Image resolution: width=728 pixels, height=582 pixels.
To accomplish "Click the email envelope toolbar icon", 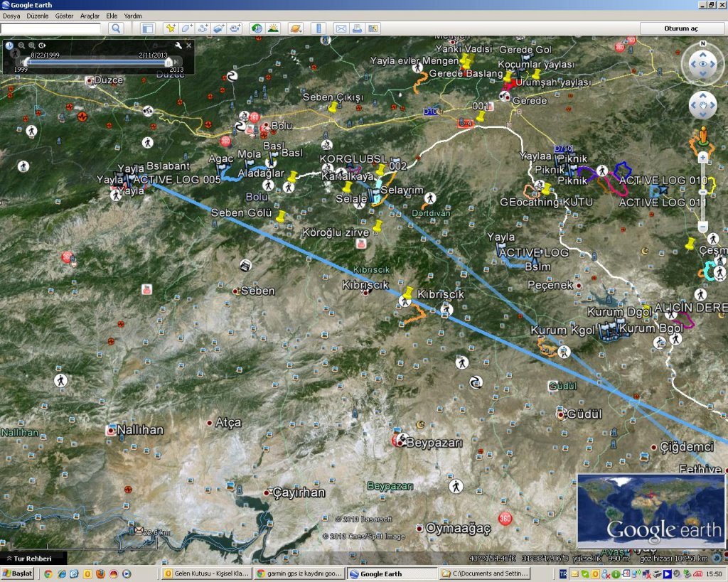I will 341,28.
